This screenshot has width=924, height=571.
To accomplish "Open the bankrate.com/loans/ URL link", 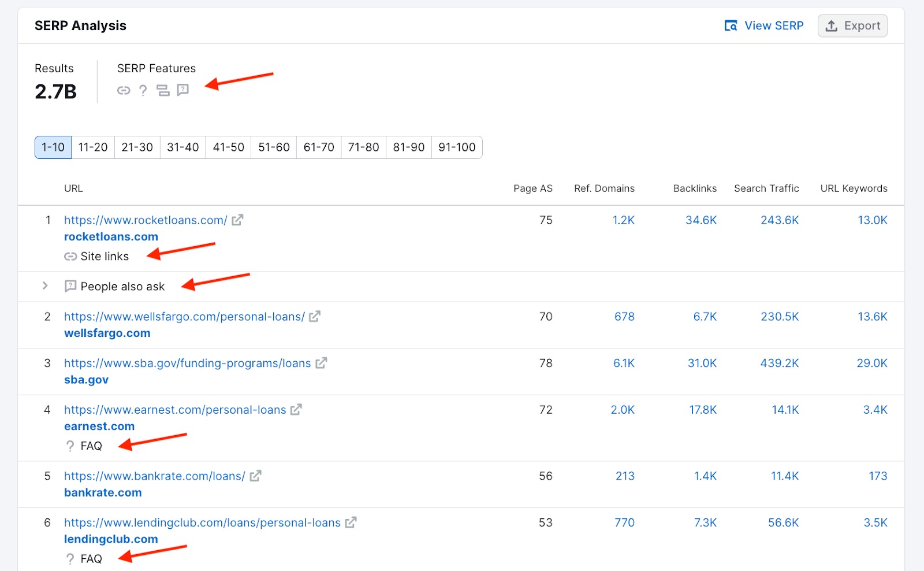I will pyautogui.click(x=155, y=476).
